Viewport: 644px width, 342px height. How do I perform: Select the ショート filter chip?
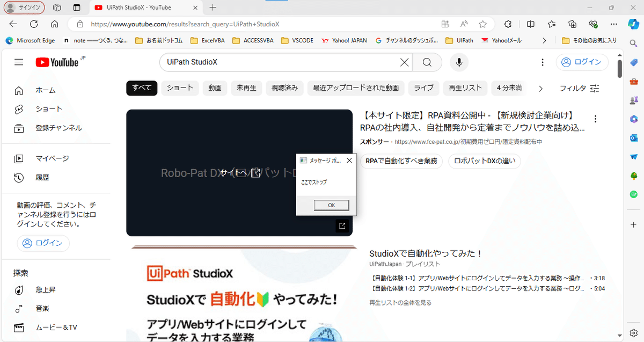pyautogui.click(x=180, y=88)
